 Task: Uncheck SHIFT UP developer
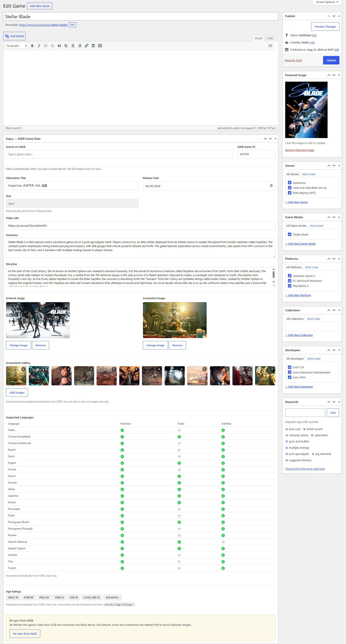pyautogui.click(x=290, y=367)
